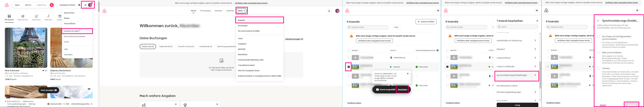Screen dimensions: 644x107
Task: Click the Airbnb logo on the host dashboard
Action: (x=105, y=11)
